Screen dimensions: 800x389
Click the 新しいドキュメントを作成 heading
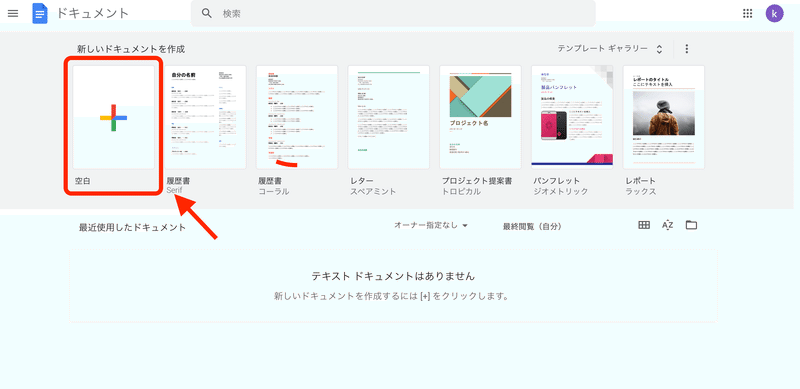pyautogui.click(x=131, y=50)
